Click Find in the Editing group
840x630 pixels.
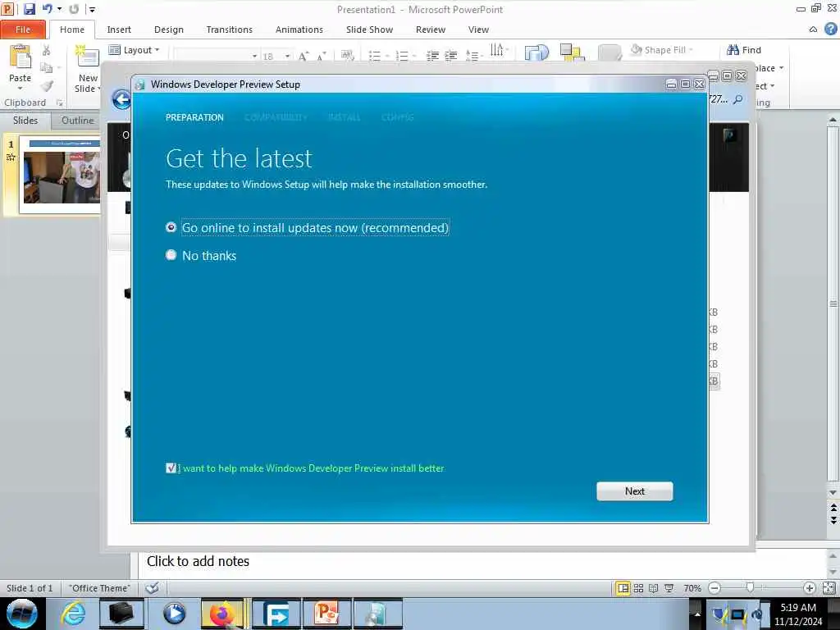point(744,50)
